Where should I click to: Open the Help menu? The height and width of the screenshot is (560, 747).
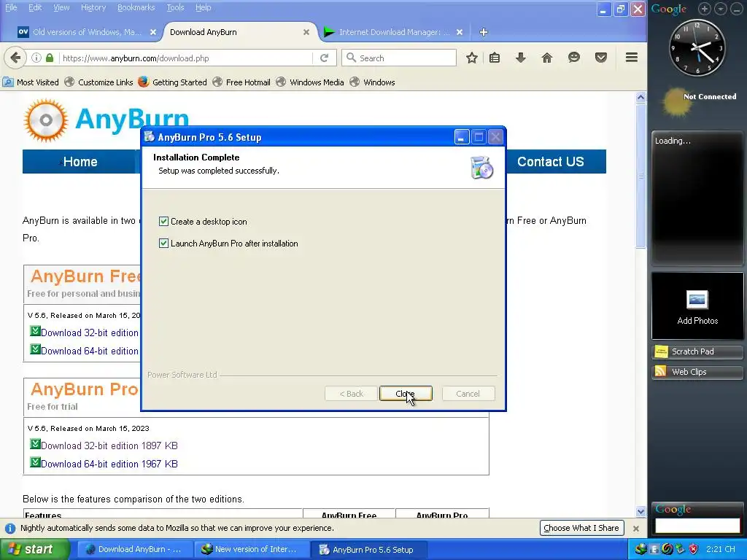tap(203, 7)
